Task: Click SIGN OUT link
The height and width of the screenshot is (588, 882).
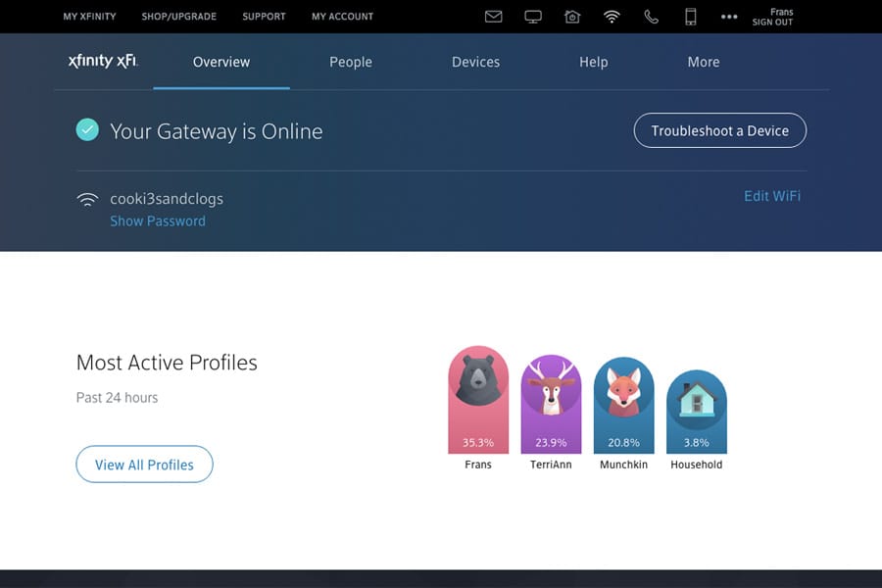Action: 772,22
